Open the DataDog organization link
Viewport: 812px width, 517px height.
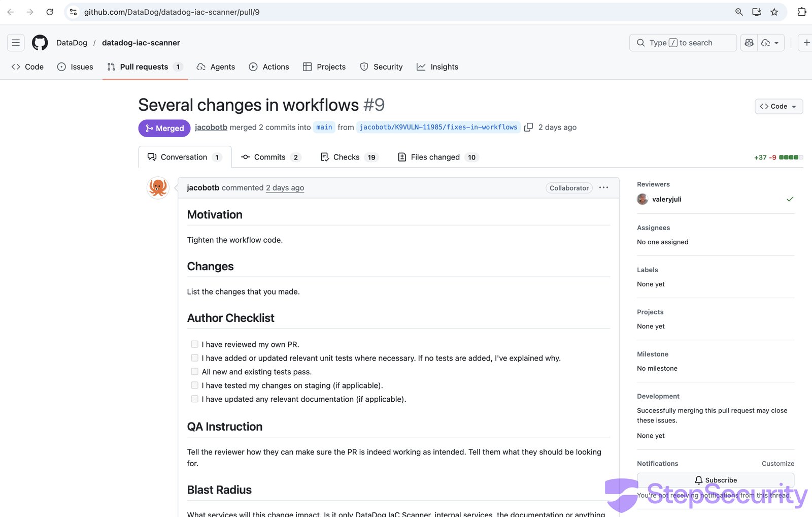tap(72, 43)
